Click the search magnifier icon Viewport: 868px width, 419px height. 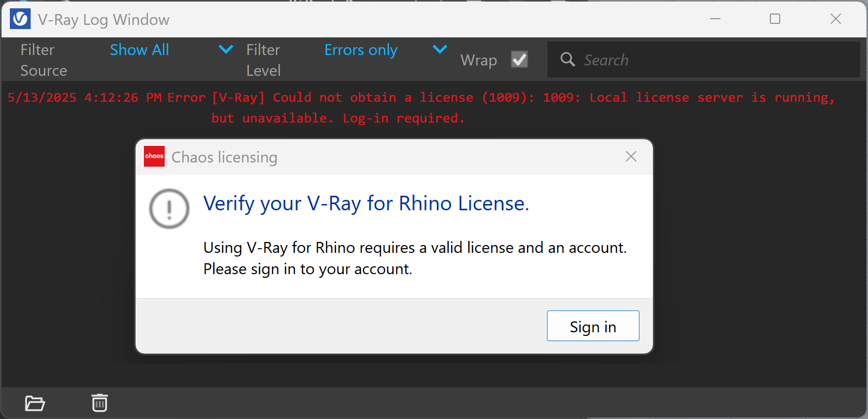click(x=568, y=60)
